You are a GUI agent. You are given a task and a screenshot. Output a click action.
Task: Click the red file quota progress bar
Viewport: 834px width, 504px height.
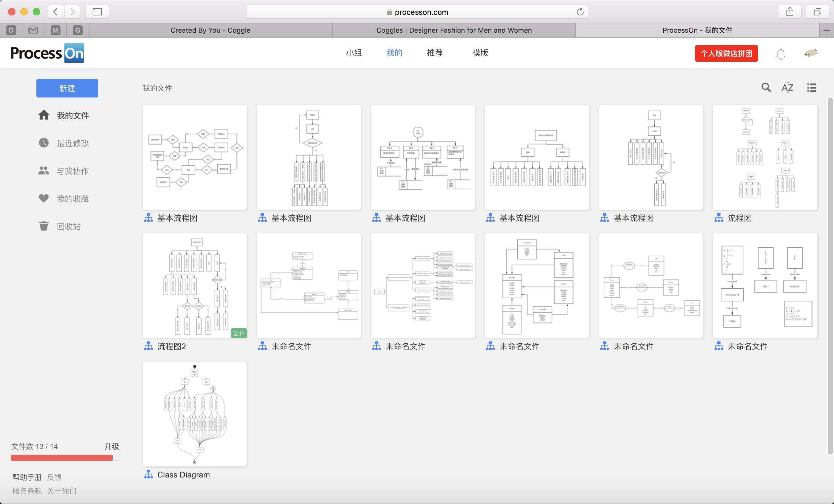[x=62, y=458]
